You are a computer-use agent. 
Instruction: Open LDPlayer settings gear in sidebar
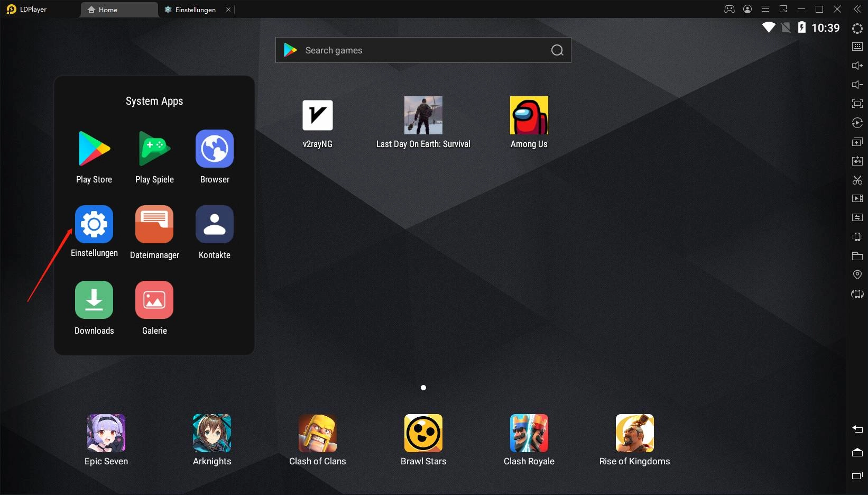point(857,28)
